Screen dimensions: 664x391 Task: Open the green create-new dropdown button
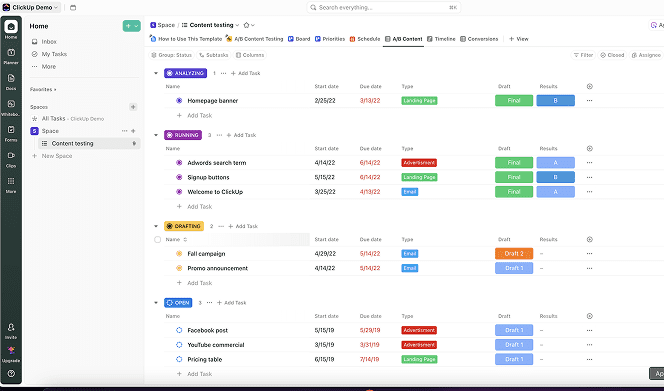[x=132, y=26]
